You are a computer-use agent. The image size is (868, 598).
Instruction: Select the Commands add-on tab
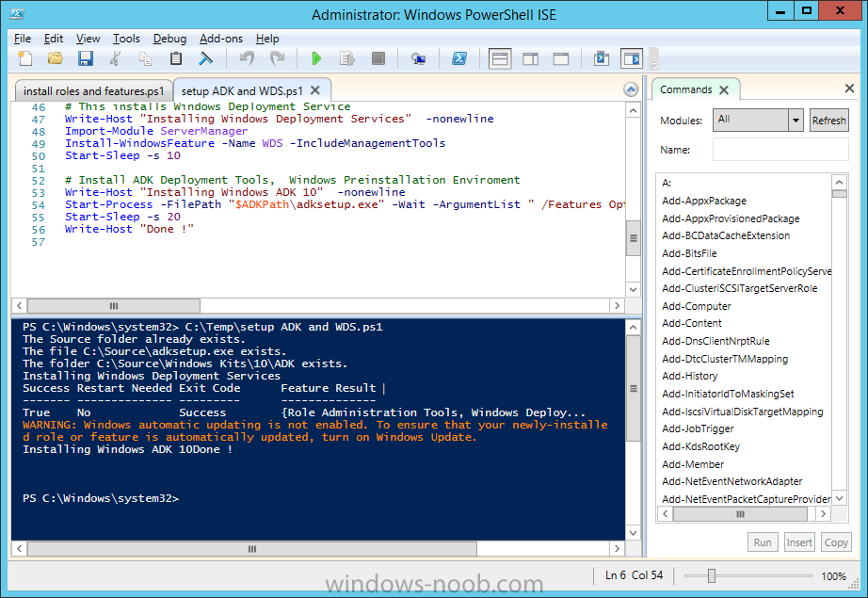[x=686, y=89]
